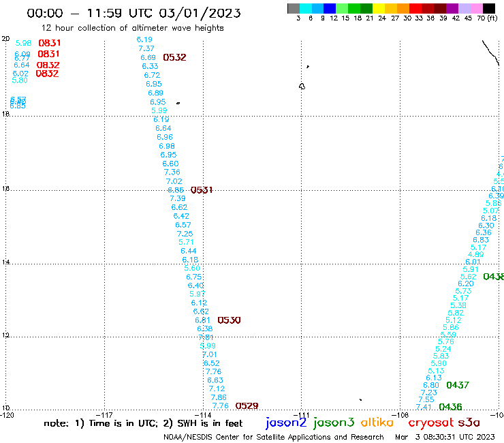Viewport: 504px width, 443px height.
Task: Click the wave height value 7.23
Action: click(429, 393)
